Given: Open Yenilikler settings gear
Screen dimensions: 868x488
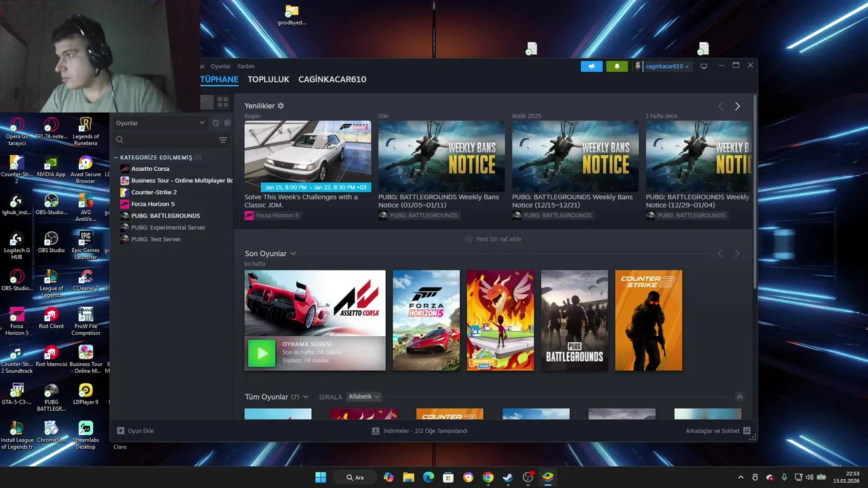Looking at the screenshot, I should pyautogui.click(x=281, y=106).
